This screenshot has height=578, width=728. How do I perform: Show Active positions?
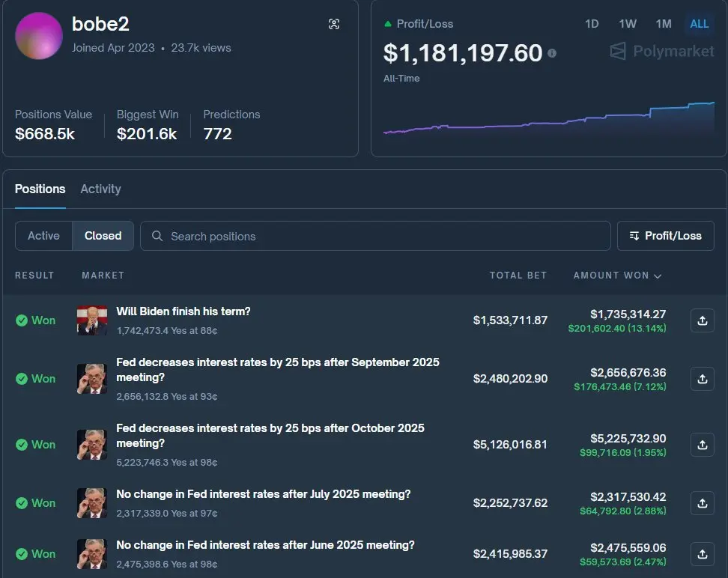(43, 236)
